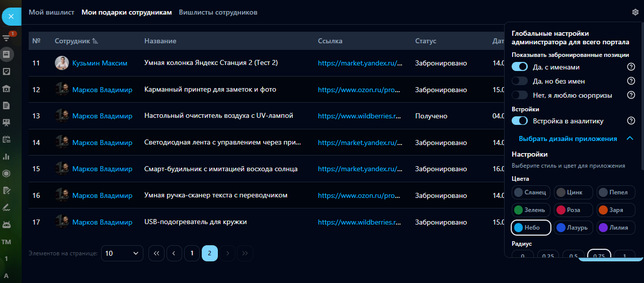This screenshot has height=283, width=644.
Task: Open the items-per-page dropdown showing 10
Action: 122,253
